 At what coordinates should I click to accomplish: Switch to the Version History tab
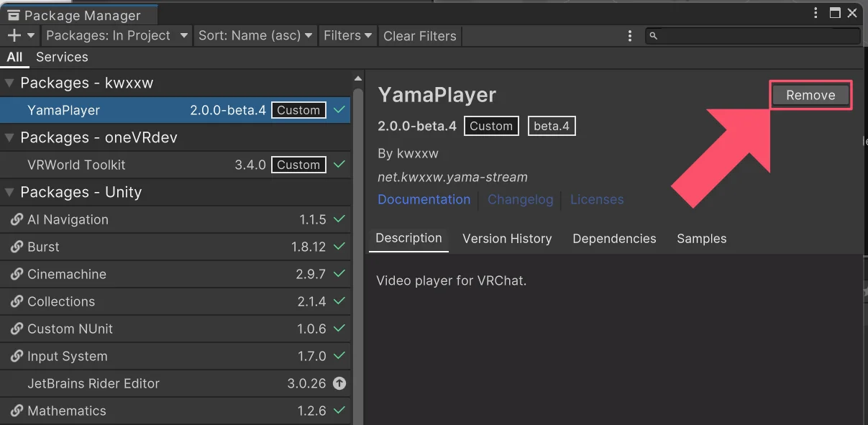(507, 239)
